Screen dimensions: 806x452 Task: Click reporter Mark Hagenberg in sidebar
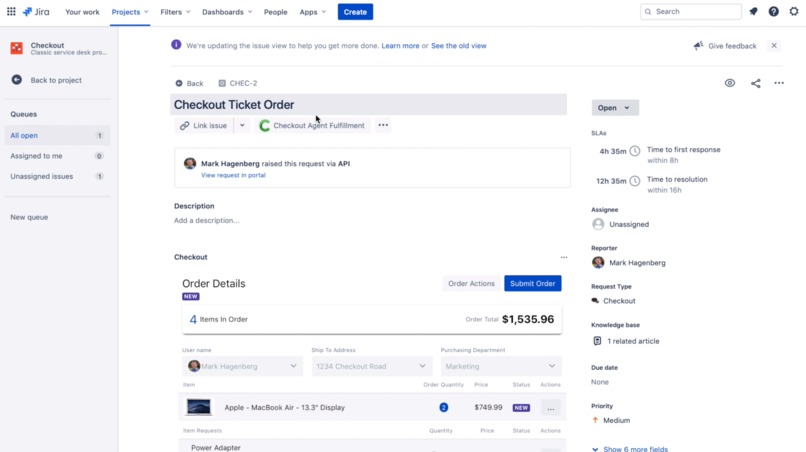click(x=629, y=262)
